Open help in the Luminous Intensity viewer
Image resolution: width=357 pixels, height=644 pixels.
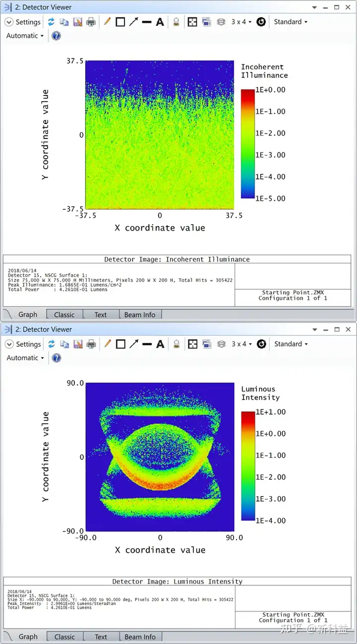click(x=57, y=358)
